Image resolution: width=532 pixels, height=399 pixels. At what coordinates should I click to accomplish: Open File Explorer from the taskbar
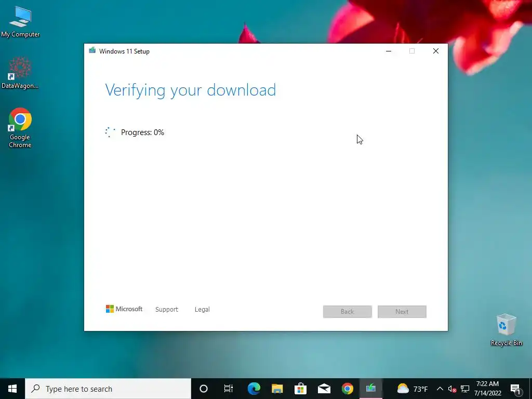pyautogui.click(x=277, y=389)
